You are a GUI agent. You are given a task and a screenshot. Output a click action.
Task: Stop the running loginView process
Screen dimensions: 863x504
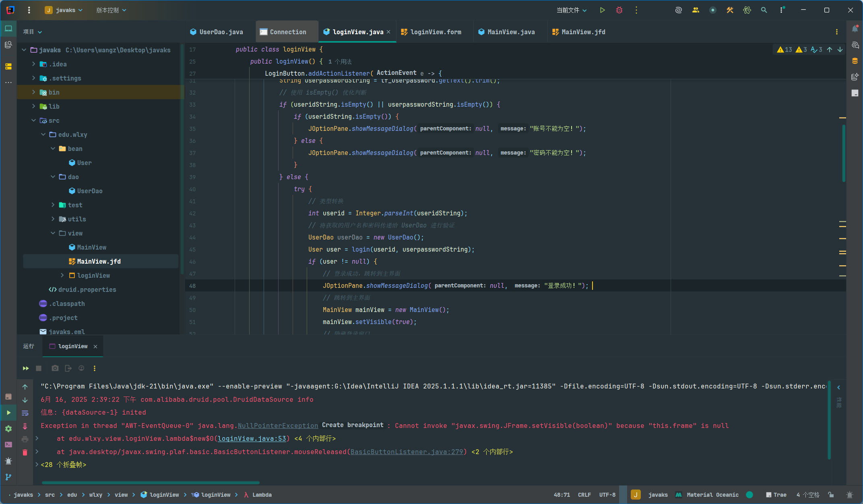coord(39,368)
